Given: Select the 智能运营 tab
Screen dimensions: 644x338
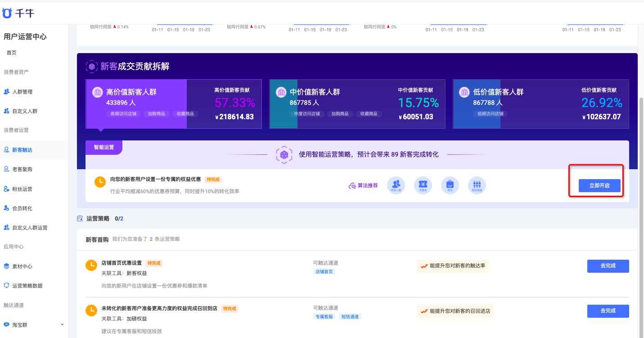Looking at the screenshot, I should pos(104,147).
